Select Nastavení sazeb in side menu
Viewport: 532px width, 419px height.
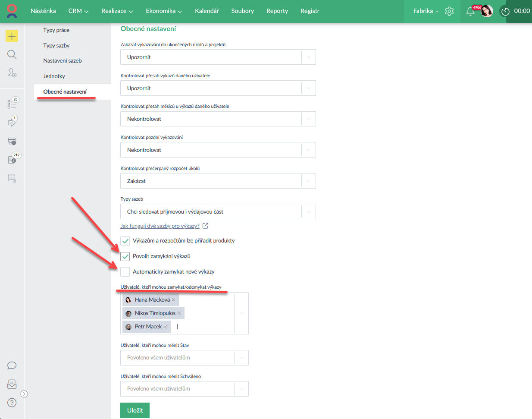coord(63,61)
